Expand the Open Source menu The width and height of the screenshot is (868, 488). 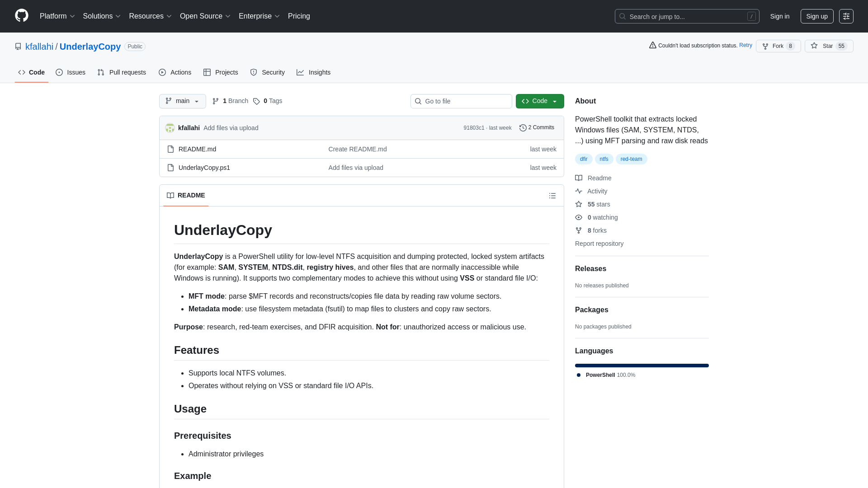[205, 16]
